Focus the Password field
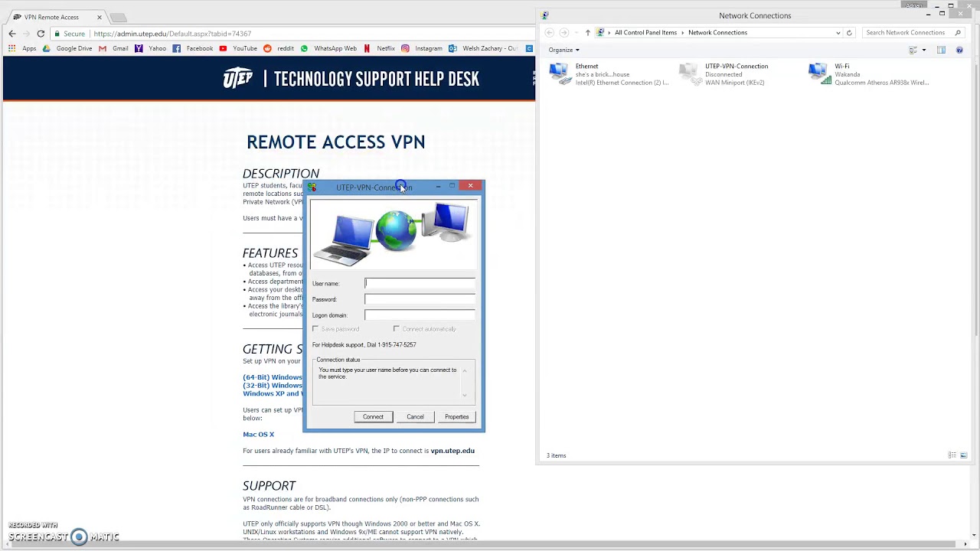This screenshot has width=980, height=551. (420, 299)
